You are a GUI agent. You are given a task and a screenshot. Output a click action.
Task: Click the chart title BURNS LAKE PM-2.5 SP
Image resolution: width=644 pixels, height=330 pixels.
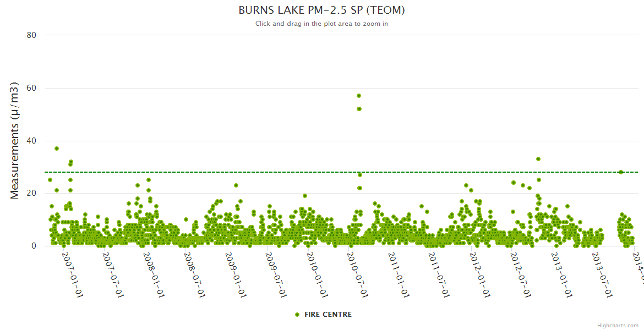321,10
